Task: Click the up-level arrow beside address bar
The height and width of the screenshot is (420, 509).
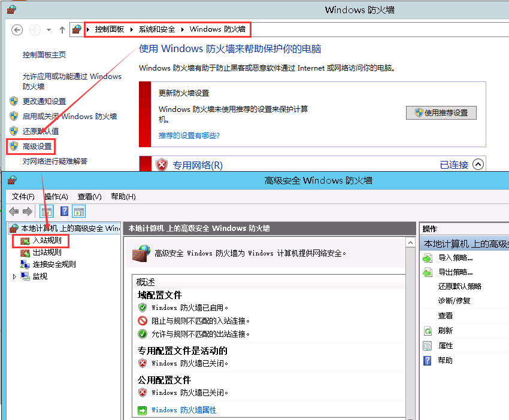Action: (62, 30)
